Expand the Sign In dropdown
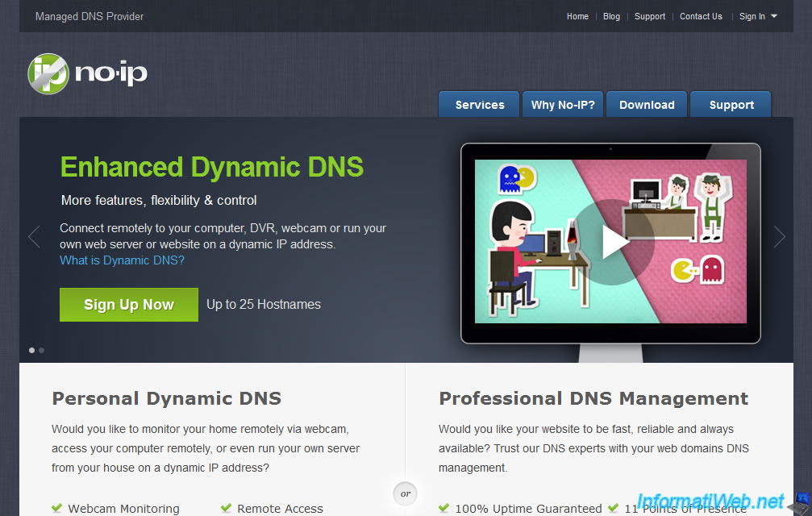 tap(758, 16)
